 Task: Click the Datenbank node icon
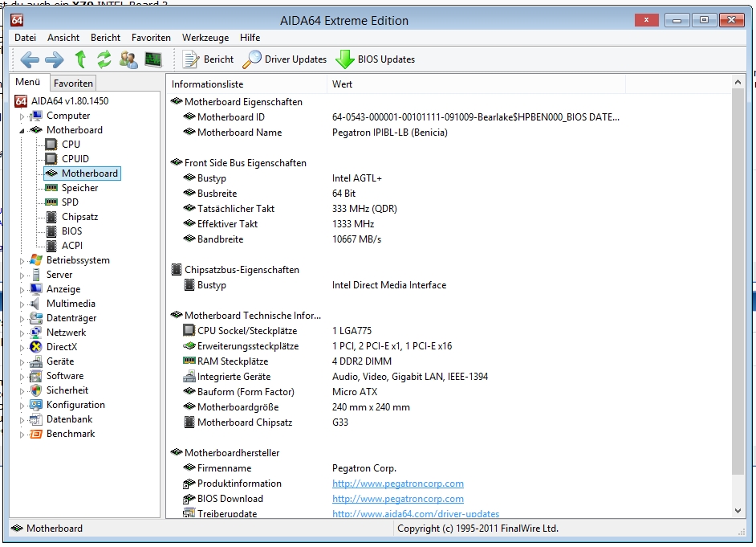coord(36,419)
